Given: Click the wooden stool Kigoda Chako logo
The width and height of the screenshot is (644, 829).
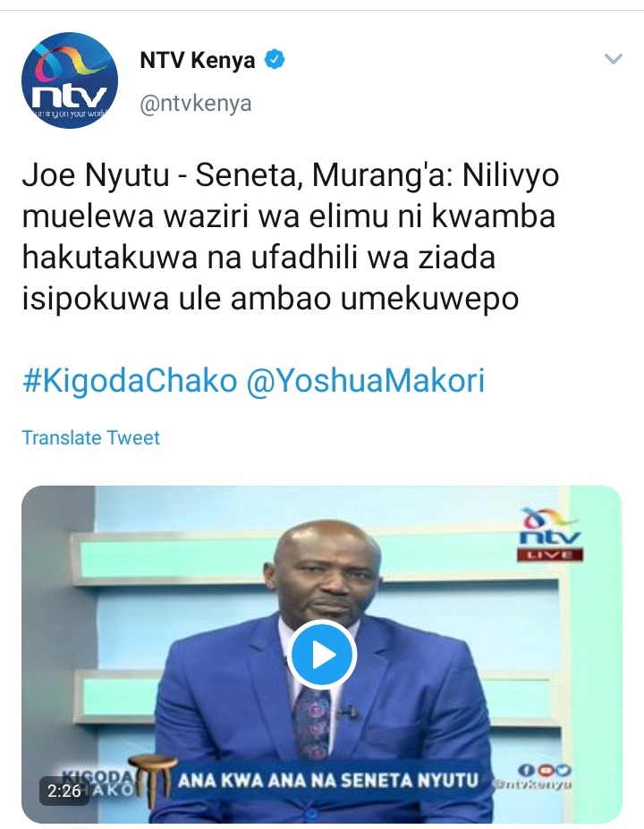Looking at the screenshot, I should coord(150,779).
